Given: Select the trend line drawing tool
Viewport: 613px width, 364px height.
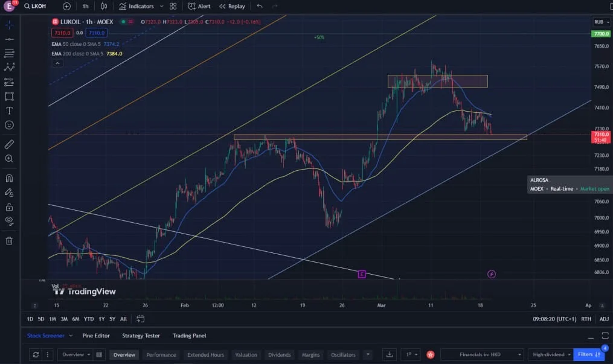Looking at the screenshot, I should [x=10, y=39].
